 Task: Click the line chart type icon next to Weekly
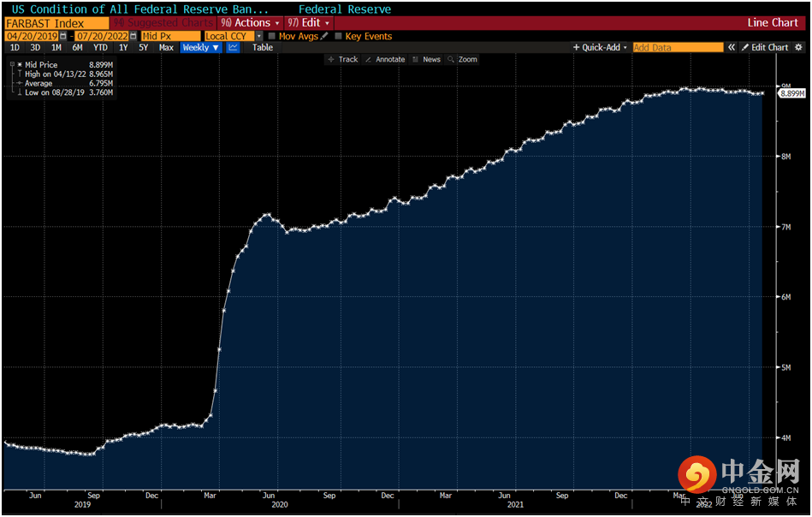click(x=233, y=48)
